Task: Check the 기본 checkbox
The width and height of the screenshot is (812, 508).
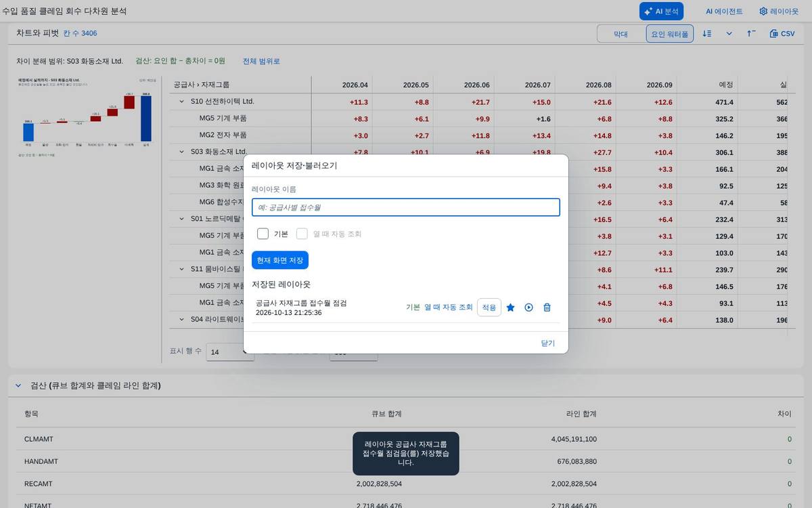Action: click(263, 234)
